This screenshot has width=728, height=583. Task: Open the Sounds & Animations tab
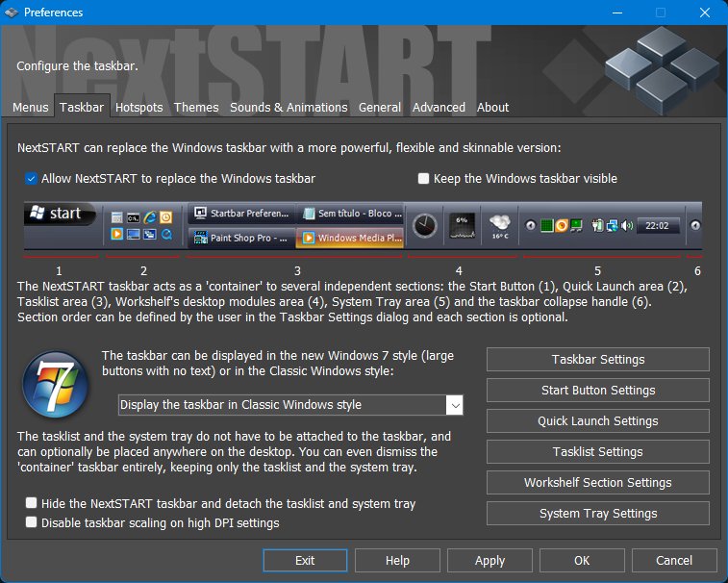tap(289, 108)
